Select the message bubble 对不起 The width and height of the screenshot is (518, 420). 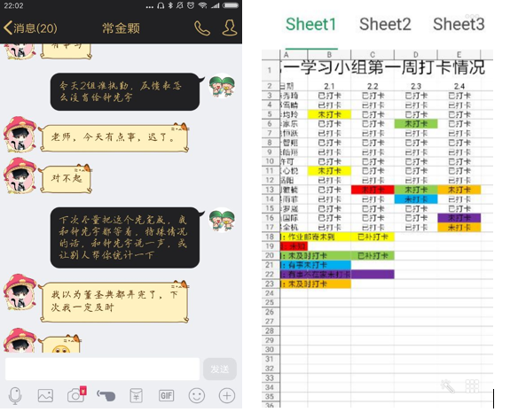point(66,179)
